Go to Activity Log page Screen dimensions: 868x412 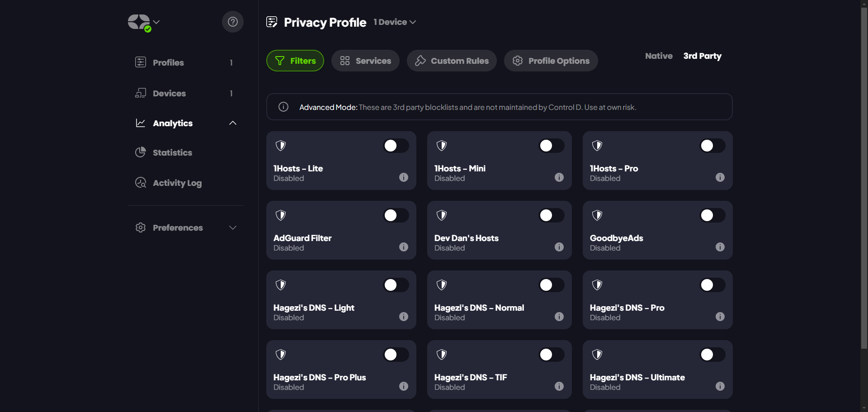click(x=177, y=183)
